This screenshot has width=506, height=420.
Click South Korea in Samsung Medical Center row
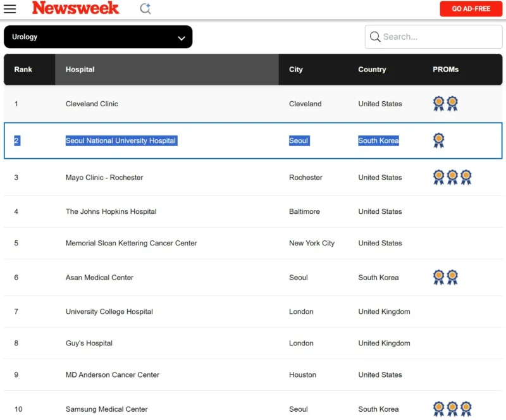click(378, 409)
